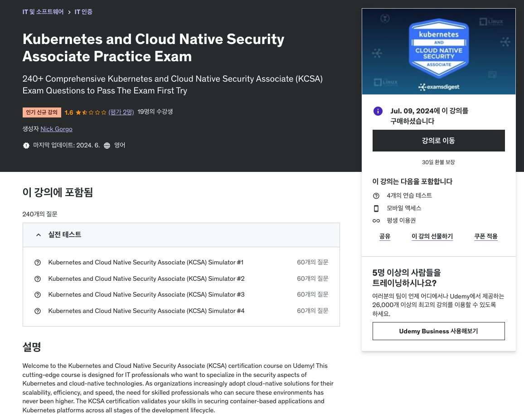This screenshot has width=524, height=420.
Task: Open the IT 인증 breadcrumb link
Action: tap(83, 12)
